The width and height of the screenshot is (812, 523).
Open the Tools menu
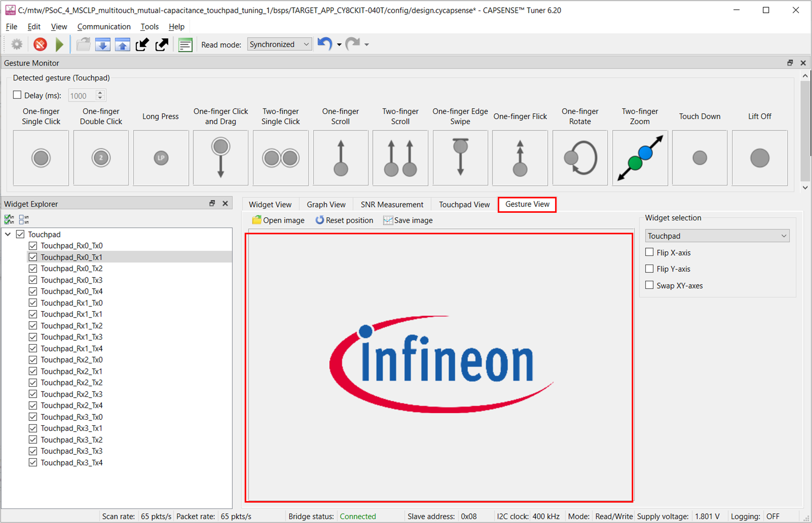click(149, 26)
